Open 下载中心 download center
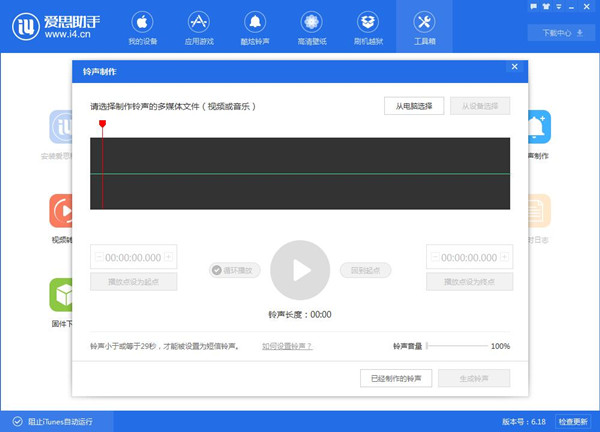The height and width of the screenshot is (432, 600). (562, 33)
